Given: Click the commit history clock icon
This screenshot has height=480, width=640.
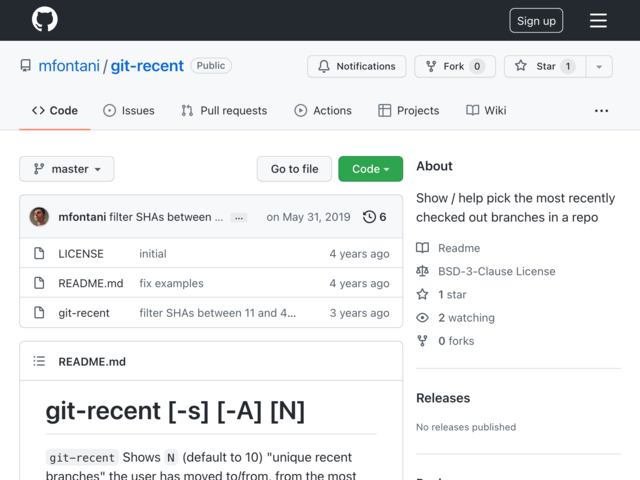Looking at the screenshot, I should [369, 217].
